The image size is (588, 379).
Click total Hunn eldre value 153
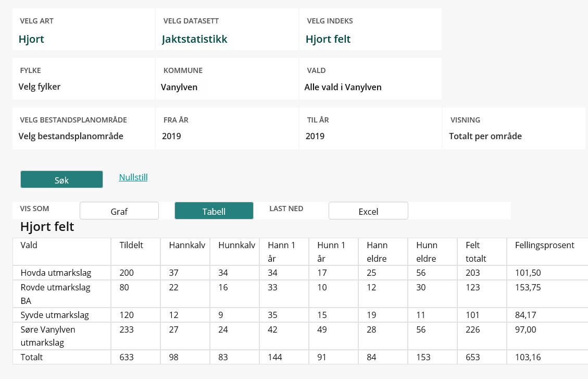tap(423, 357)
